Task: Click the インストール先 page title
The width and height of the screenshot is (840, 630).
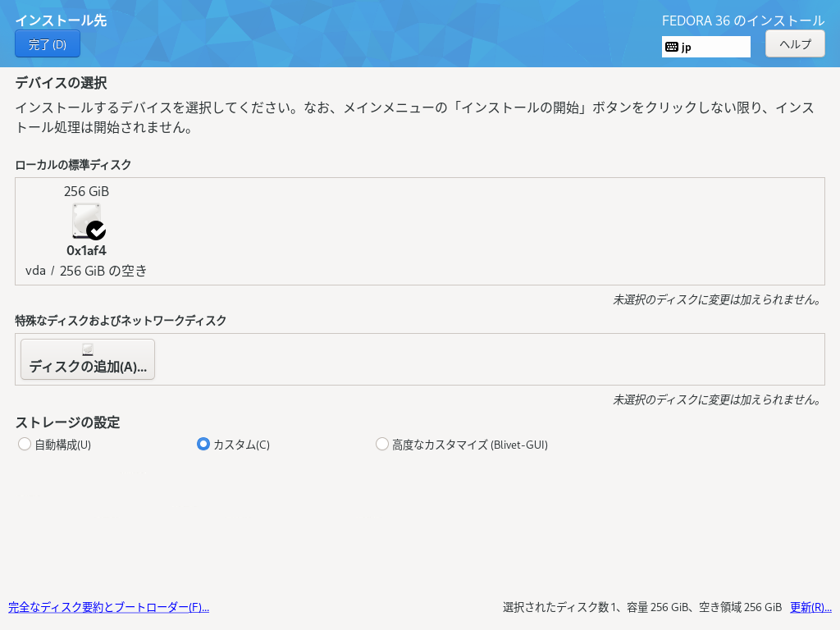Action: click(61, 21)
